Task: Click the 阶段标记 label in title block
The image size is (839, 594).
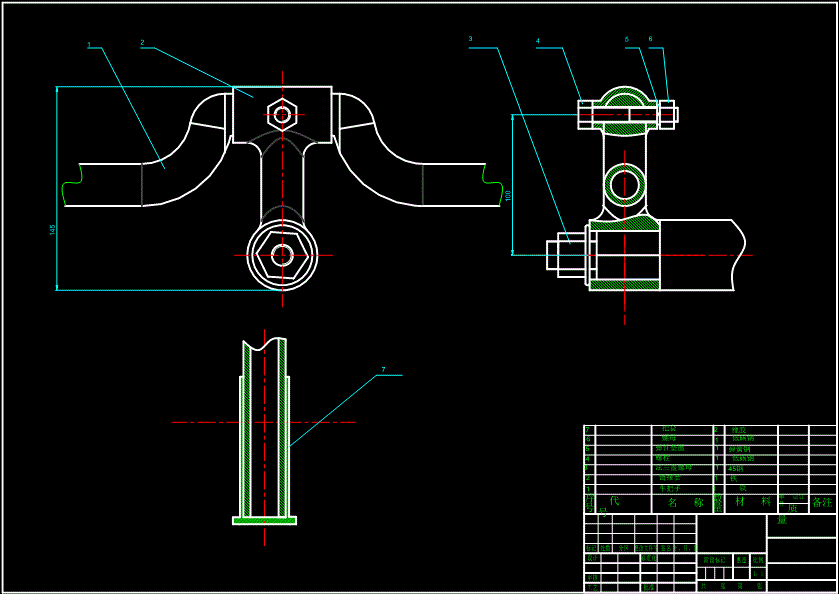Action: pyautogui.click(x=714, y=560)
